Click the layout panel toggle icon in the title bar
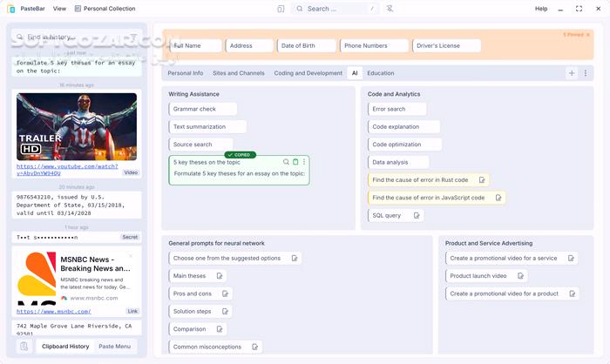The width and height of the screenshot is (610, 364). click(x=281, y=9)
